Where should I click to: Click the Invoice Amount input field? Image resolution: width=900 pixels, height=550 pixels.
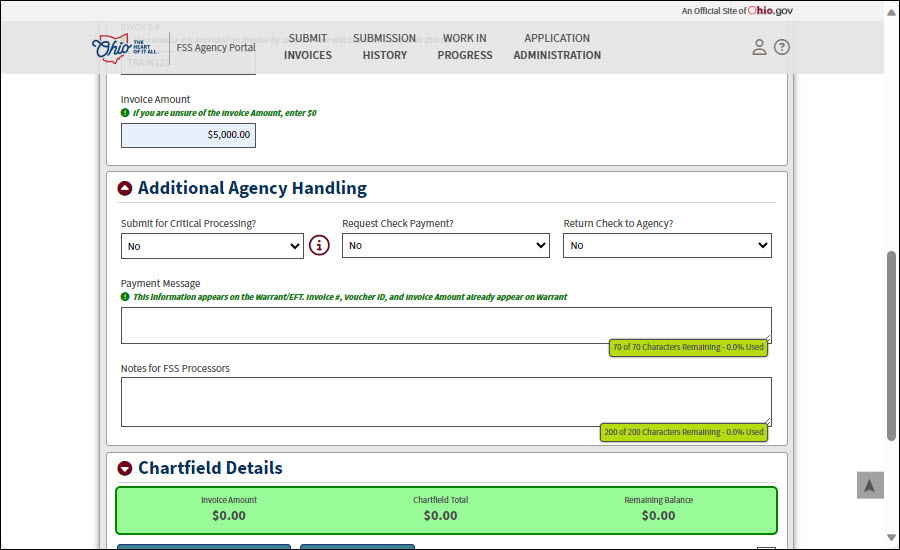pos(188,135)
